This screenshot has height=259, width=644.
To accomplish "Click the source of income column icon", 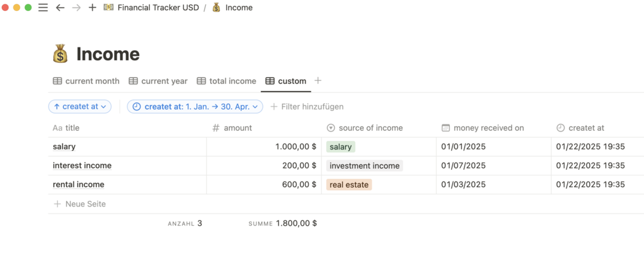I will tap(331, 128).
